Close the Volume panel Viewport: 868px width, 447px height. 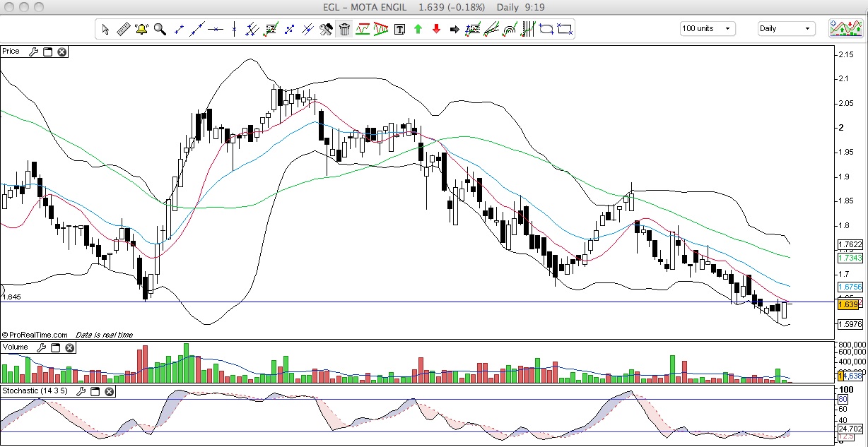[69, 348]
